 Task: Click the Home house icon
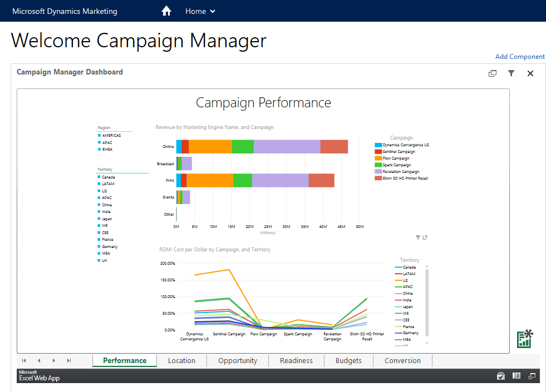[166, 11]
